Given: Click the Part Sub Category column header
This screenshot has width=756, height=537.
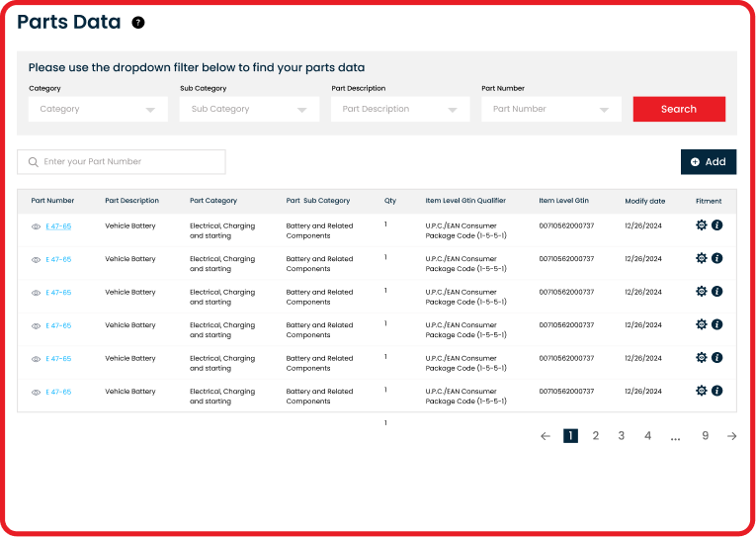Looking at the screenshot, I should 318,201.
